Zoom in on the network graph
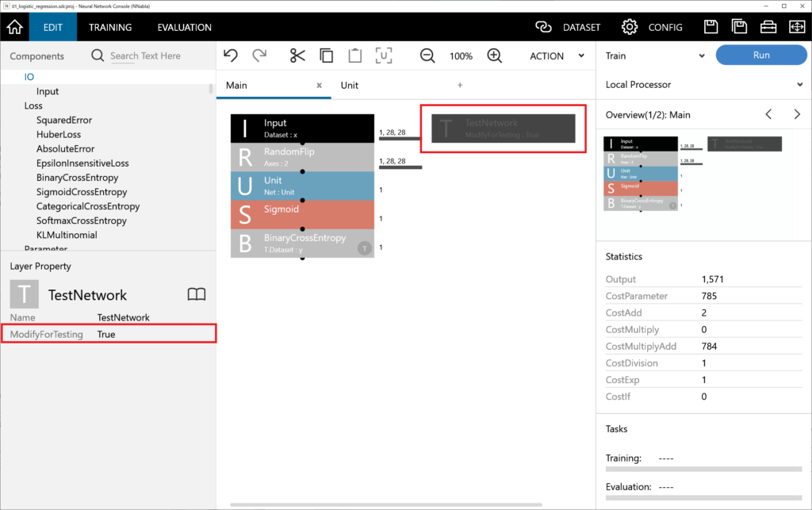 click(x=493, y=56)
